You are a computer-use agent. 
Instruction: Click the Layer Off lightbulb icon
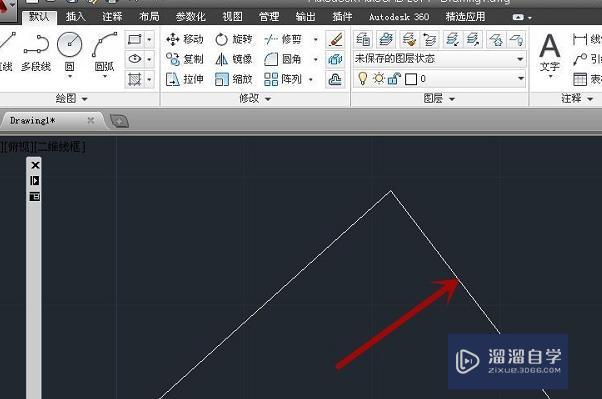(516, 39)
